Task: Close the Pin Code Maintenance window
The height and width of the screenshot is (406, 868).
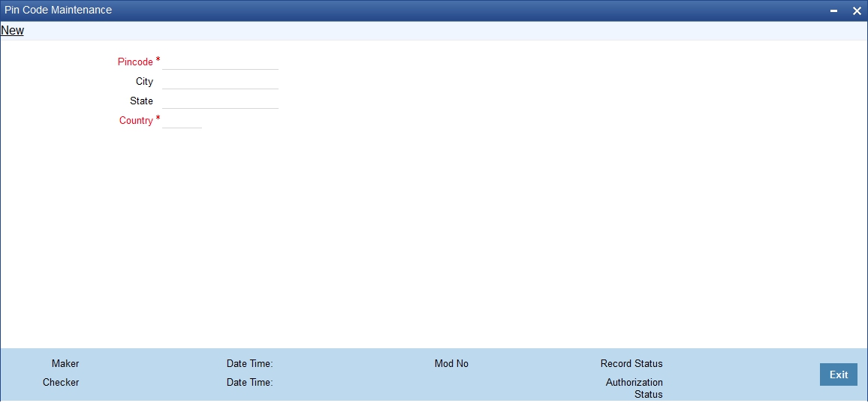Action: click(857, 11)
